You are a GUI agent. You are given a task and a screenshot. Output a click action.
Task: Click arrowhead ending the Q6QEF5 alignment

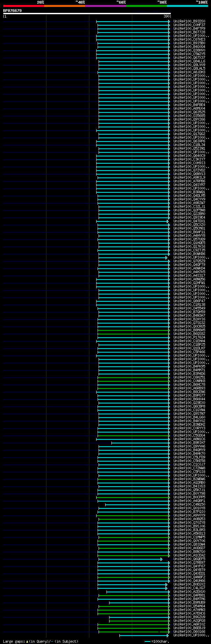tap(162, 559)
